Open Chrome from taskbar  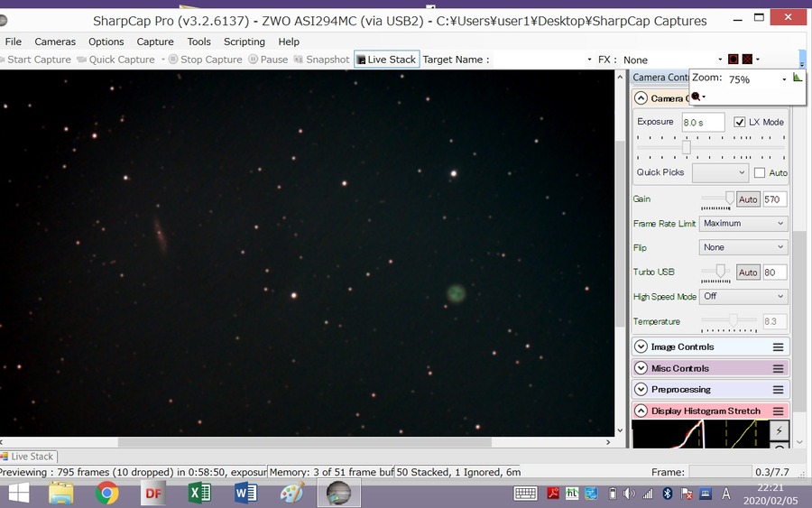coord(106,493)
